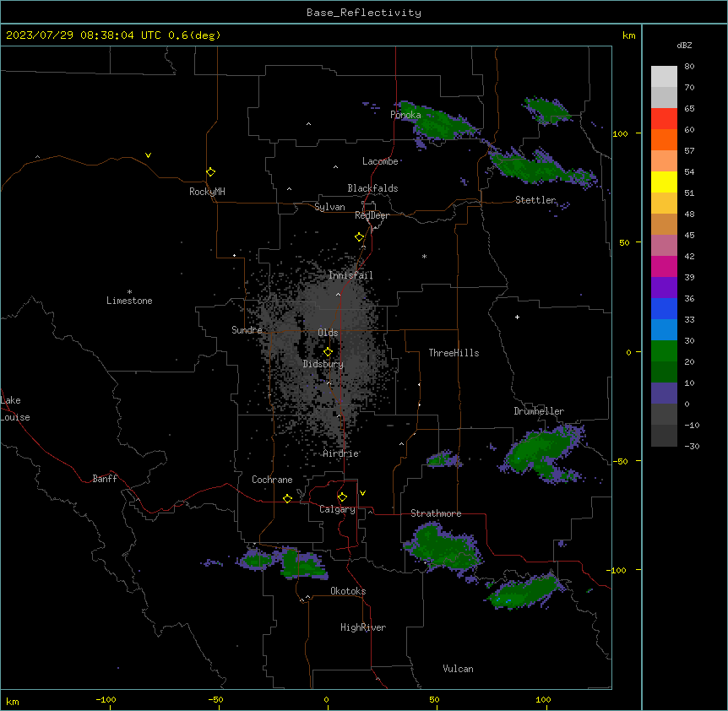Screen dimensions: 728x711
Task: Click the Blackfalds label
Action: click(372, 188)
